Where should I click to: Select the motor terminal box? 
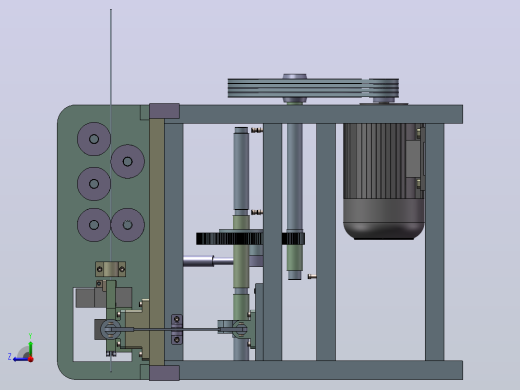coord(414,159)
